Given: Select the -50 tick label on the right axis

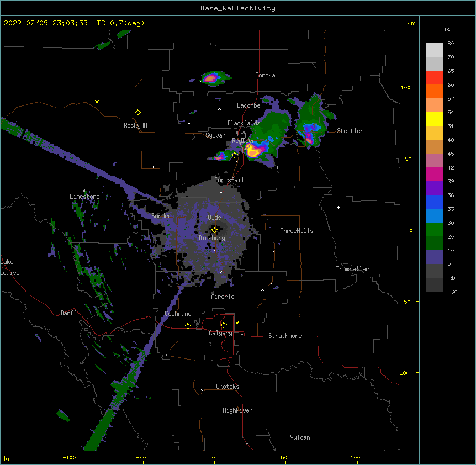Looking at the screenshot, I should coord(405,302).
